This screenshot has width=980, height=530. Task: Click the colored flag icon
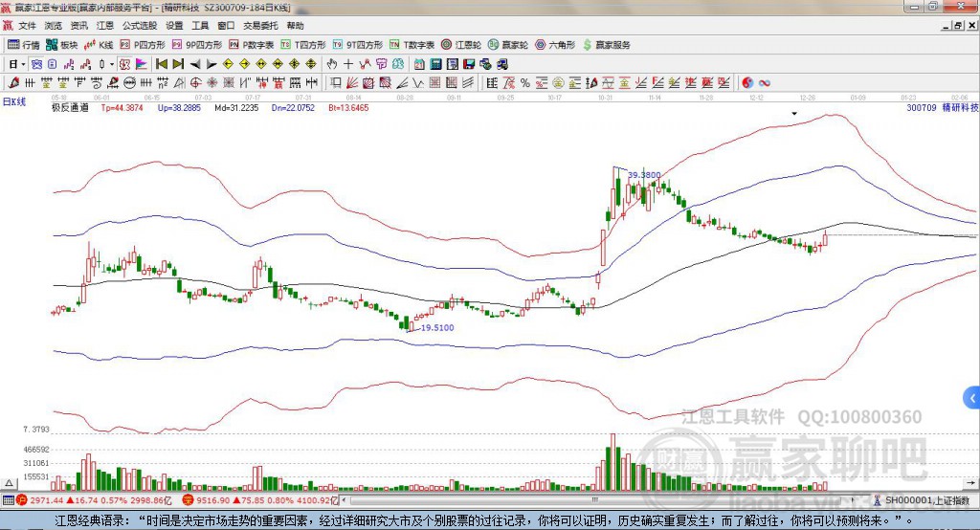tap(142, 64)
